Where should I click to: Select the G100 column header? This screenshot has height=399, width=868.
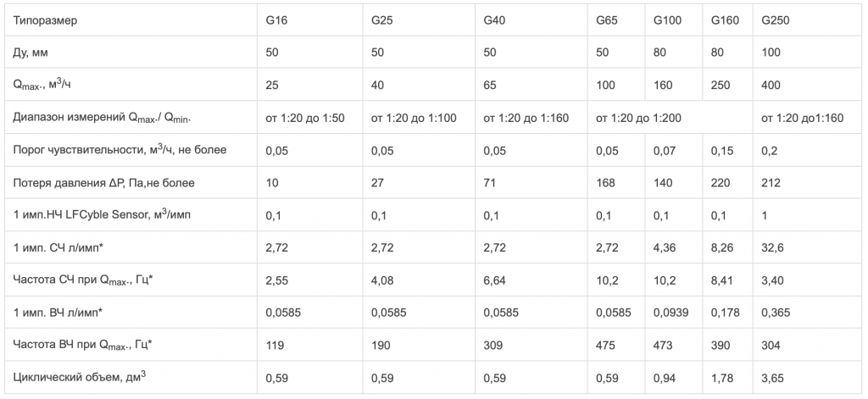[667, 19]
